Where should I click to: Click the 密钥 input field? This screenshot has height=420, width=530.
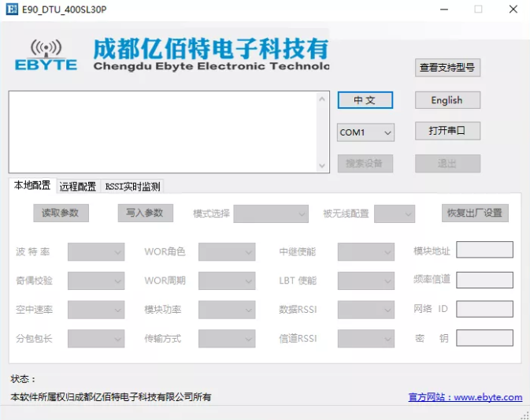(x=484, y=338)
